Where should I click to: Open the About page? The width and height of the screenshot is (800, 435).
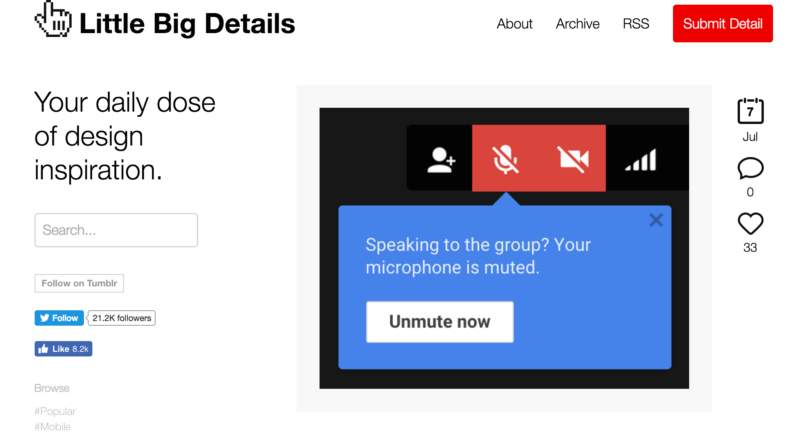coord(514,24)
